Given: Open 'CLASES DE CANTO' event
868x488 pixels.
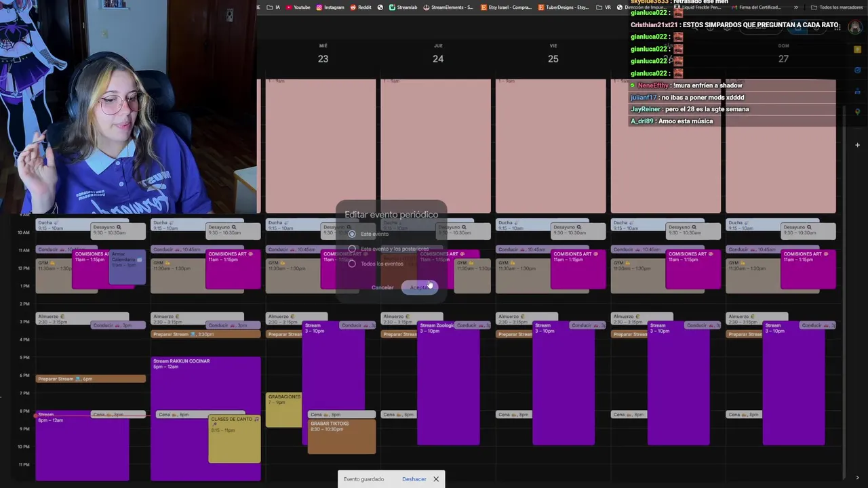Looking at the screenshot, I should [235, 439].
